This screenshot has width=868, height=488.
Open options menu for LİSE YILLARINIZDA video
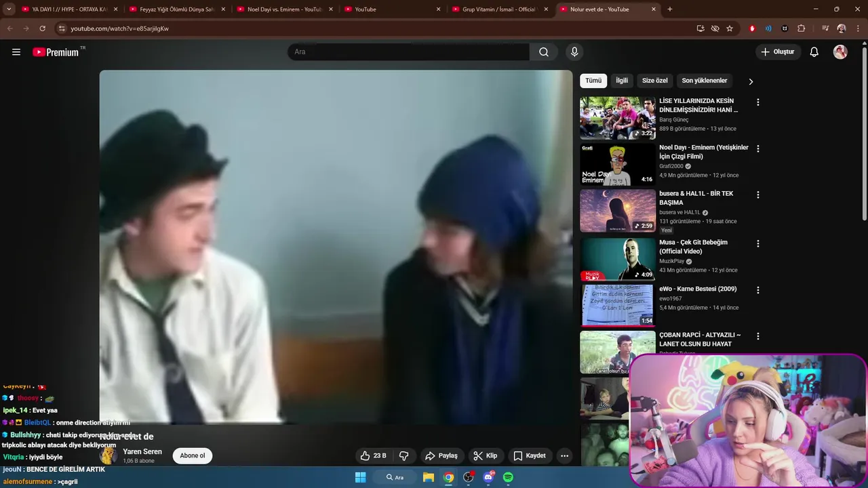(x=758, y=102)
